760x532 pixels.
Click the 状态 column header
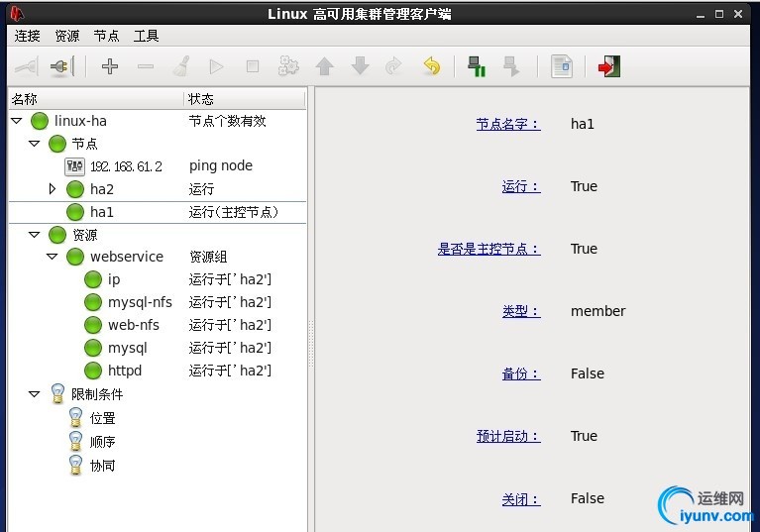click(x=245, y=99)
